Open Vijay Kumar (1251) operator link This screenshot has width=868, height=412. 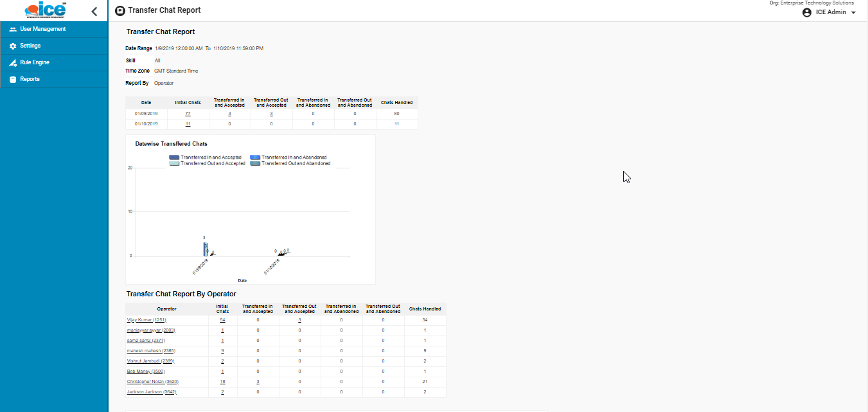click(146, 320)
